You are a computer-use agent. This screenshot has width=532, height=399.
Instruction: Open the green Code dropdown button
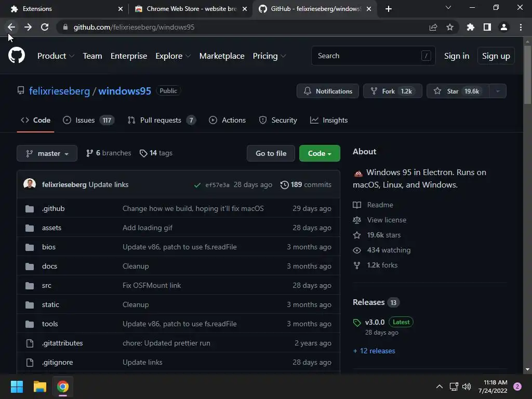[320, 153]
